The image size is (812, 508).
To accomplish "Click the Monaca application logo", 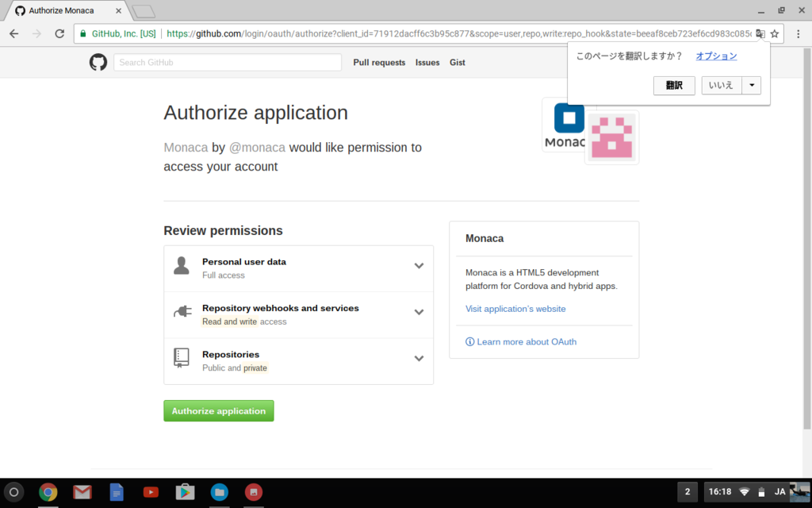I will coord(565,125).
